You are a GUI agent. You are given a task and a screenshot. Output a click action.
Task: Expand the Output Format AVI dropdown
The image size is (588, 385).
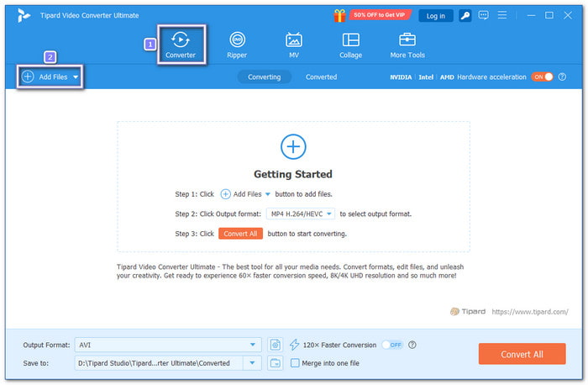254,345
